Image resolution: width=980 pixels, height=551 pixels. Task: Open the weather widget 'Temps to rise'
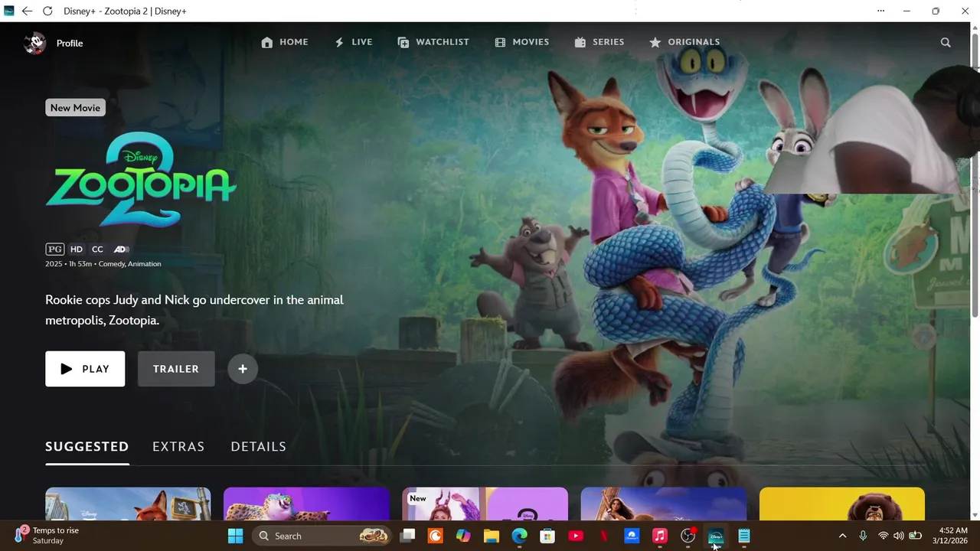47,536
